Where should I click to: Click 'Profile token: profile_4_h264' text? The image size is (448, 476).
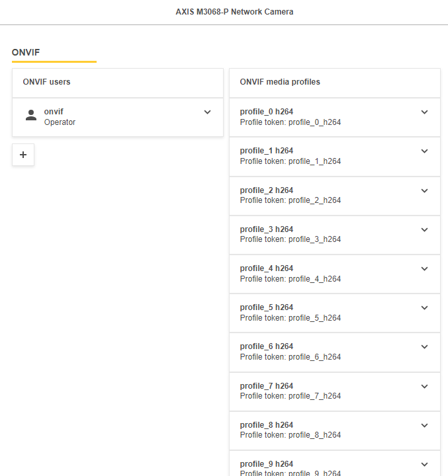point(291,279)
